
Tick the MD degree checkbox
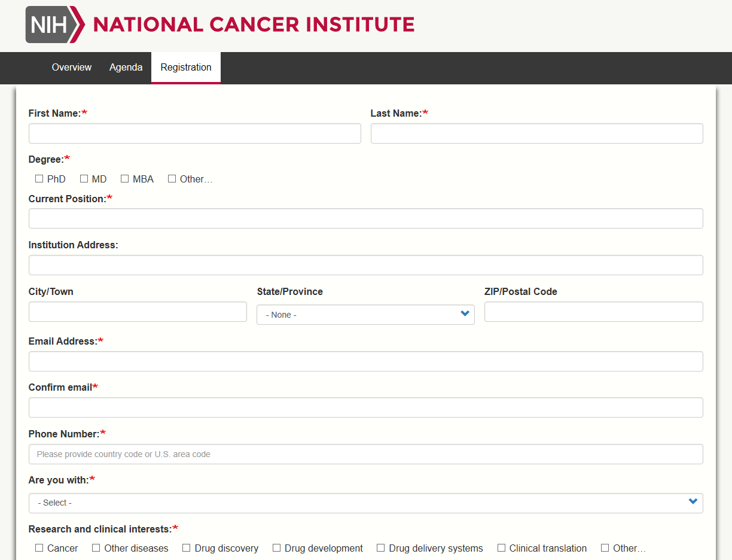[84, 179]
